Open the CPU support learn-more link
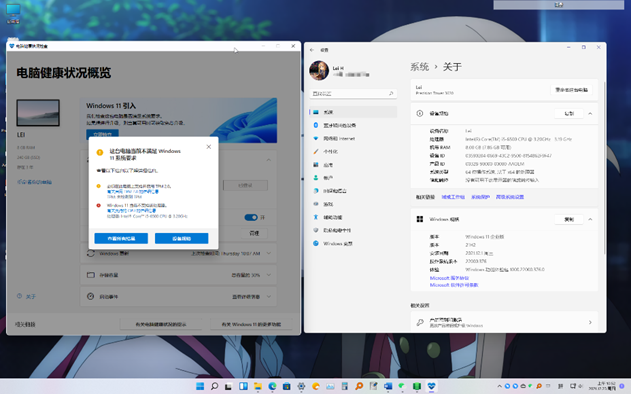The height and width of the screenshot is (394, 631). click(x=131, y=210)
